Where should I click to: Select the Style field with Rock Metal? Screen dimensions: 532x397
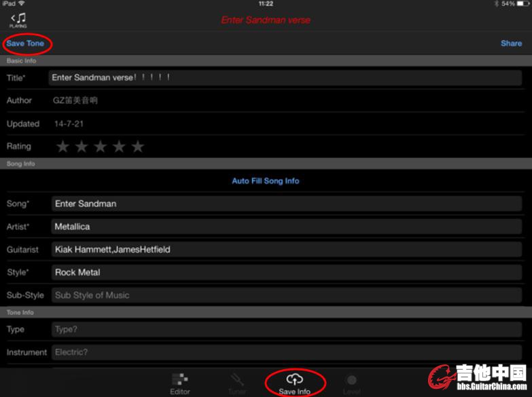coord(285,272)
